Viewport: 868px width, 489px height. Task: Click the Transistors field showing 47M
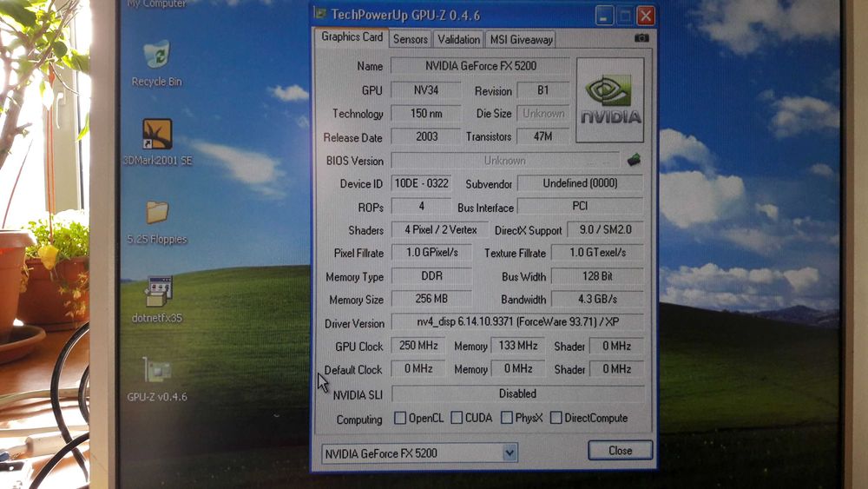(543, 136)
